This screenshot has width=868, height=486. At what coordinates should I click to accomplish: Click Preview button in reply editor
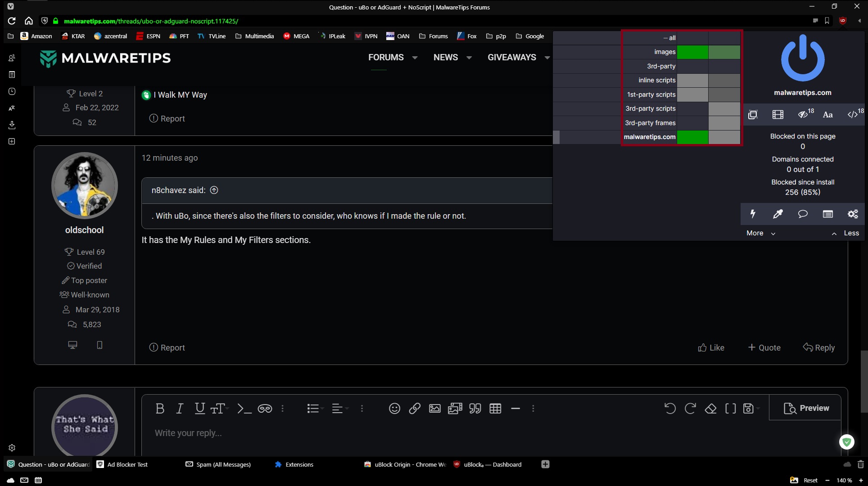click(x=806, y=408)
